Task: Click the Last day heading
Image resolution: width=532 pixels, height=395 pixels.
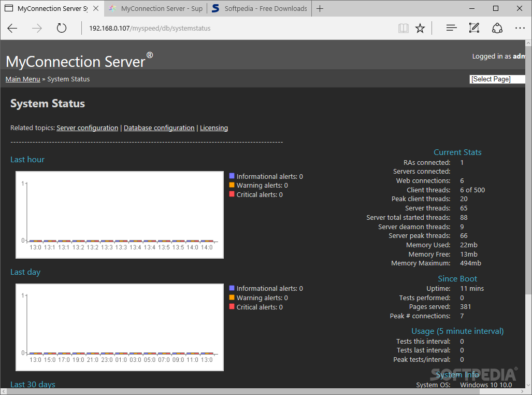Action: pos(25,272)
